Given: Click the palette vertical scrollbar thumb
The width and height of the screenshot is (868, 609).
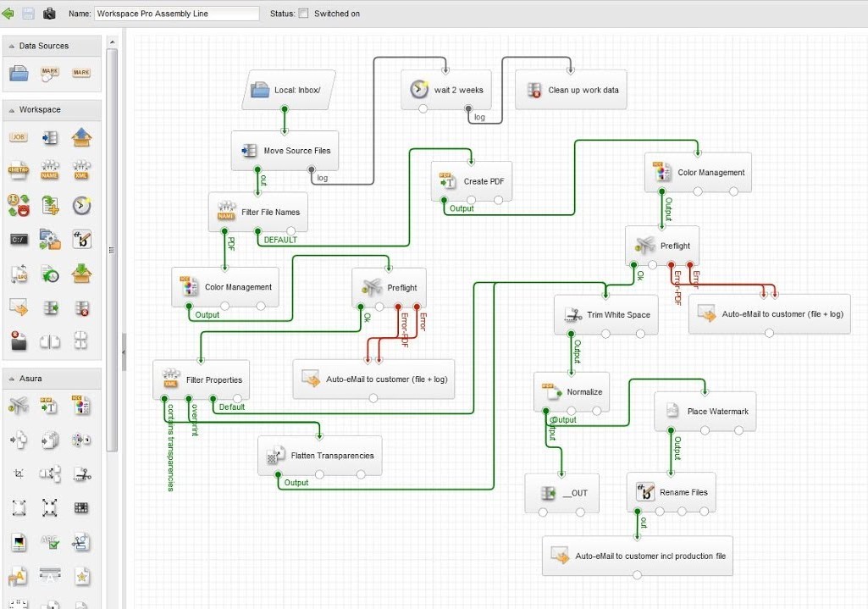Looking at the screenshot, I should tap(112, 249).
